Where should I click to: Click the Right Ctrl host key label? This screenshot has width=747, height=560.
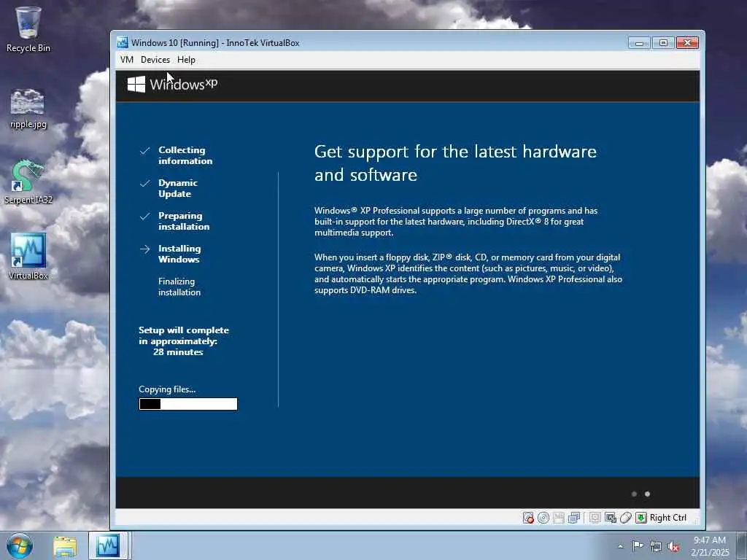pyautogui.click(x=668, y=518)
